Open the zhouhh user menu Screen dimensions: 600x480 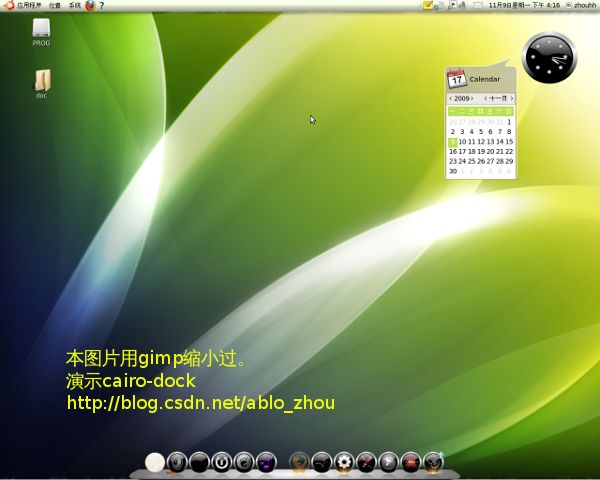pyautogui.click(x=582, y=5)
